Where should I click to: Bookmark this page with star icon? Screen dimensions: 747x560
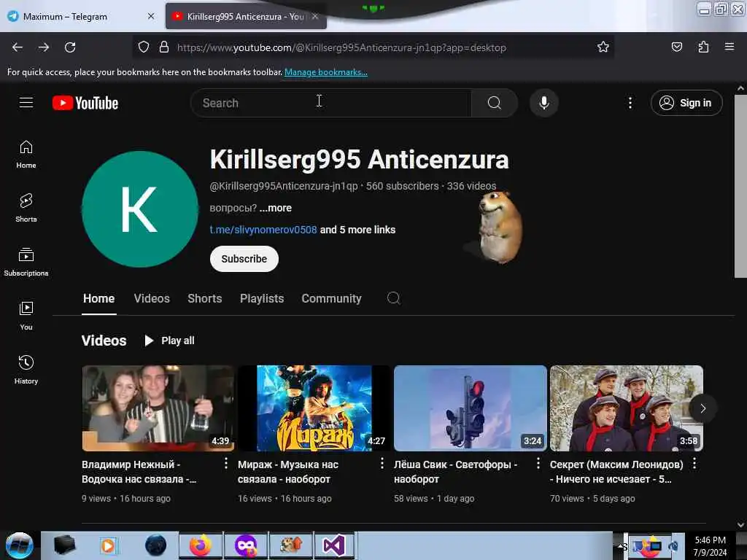click(603, 47)
